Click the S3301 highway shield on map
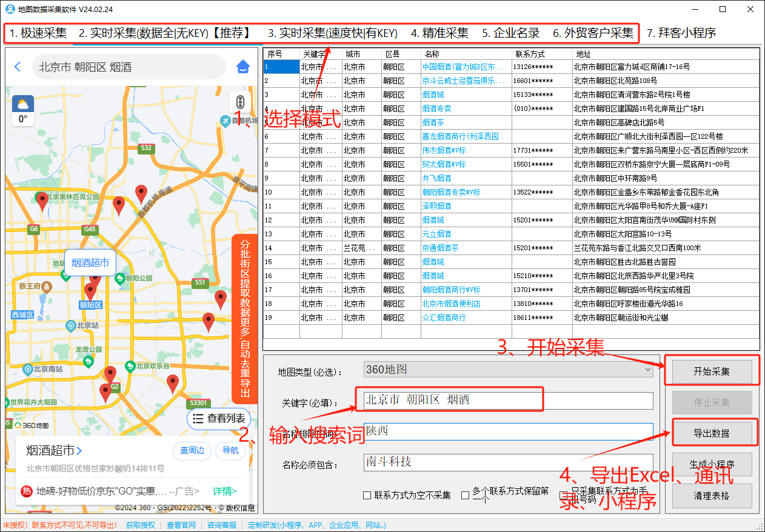Image resolution: width=765 pixels, height=532 pixels. click(198, 403)
